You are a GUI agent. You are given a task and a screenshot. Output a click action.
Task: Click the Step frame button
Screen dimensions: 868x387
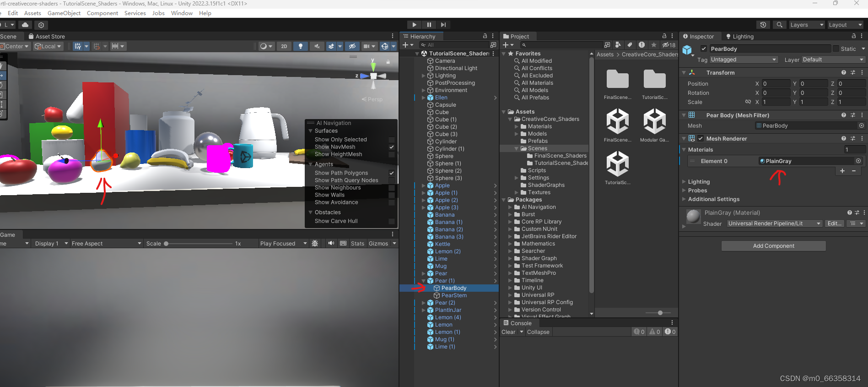443,25
